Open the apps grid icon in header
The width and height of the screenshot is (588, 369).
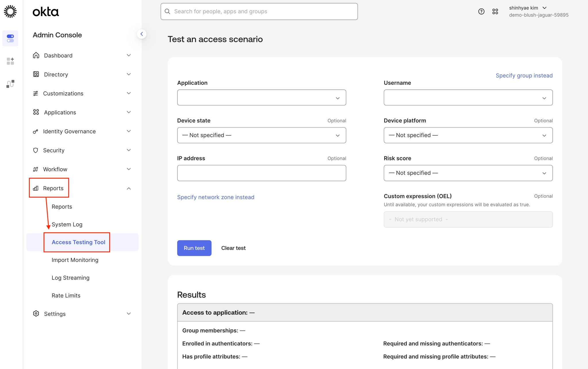pos(495,11)
